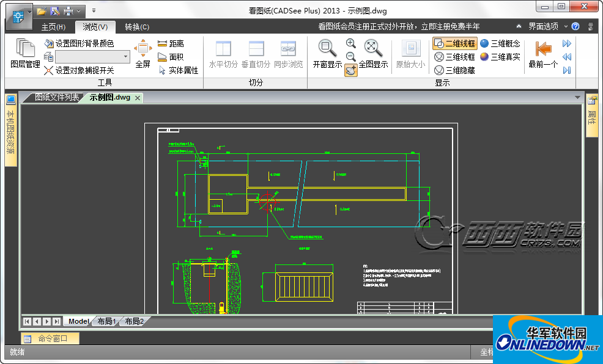
Task: Switch to 布局1 layout tab
Action: (106, 321)
